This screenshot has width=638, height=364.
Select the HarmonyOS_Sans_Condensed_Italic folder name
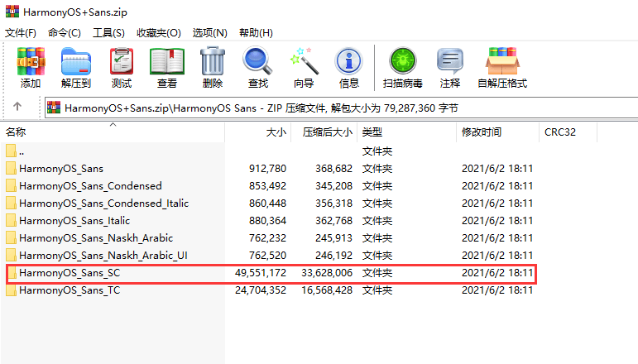[x=103, y=204]
